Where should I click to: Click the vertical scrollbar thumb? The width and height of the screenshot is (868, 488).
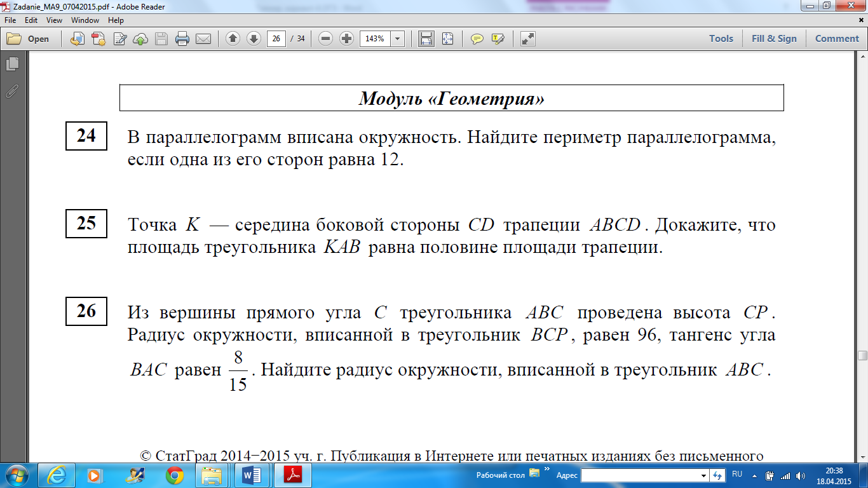[x=862, y=356]
